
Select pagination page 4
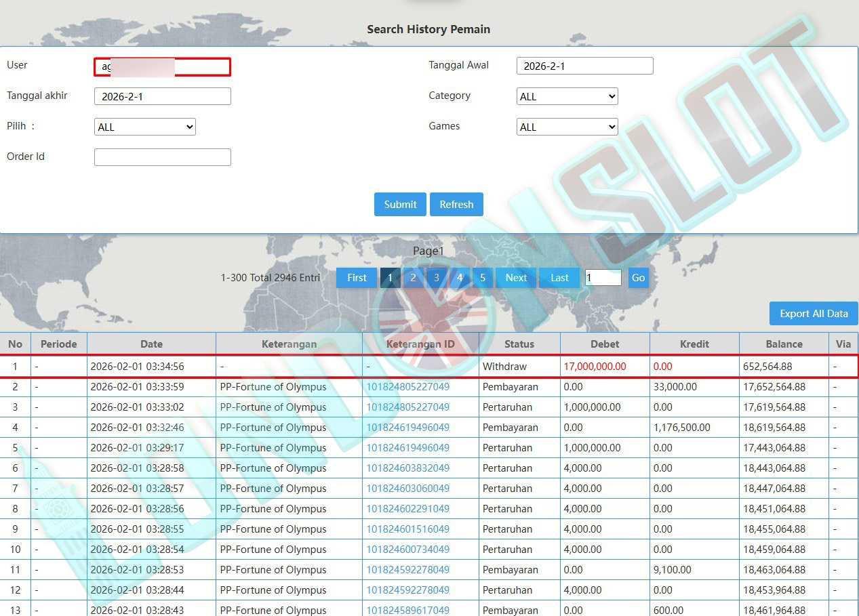click(460, 278)
